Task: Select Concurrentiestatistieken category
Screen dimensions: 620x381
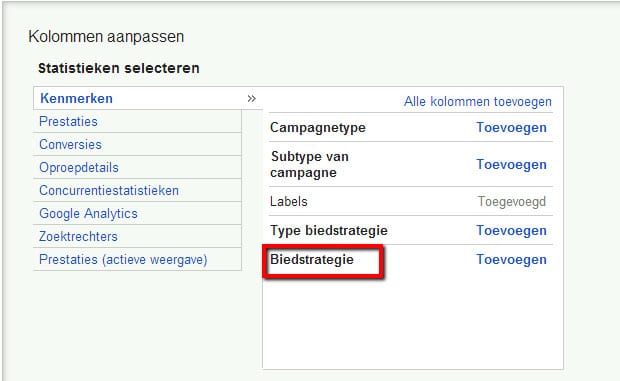Action: point(109,190)
